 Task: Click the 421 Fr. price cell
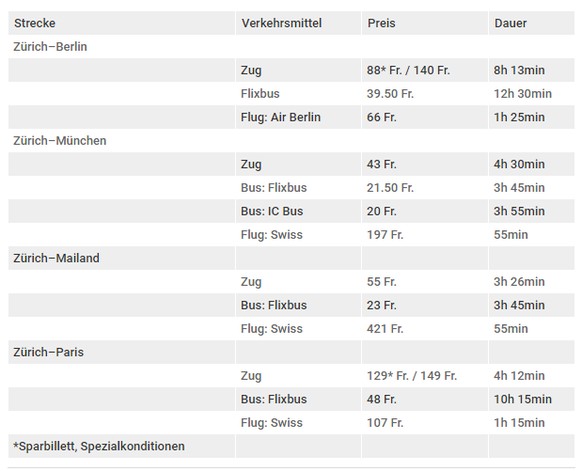(385, 328)
